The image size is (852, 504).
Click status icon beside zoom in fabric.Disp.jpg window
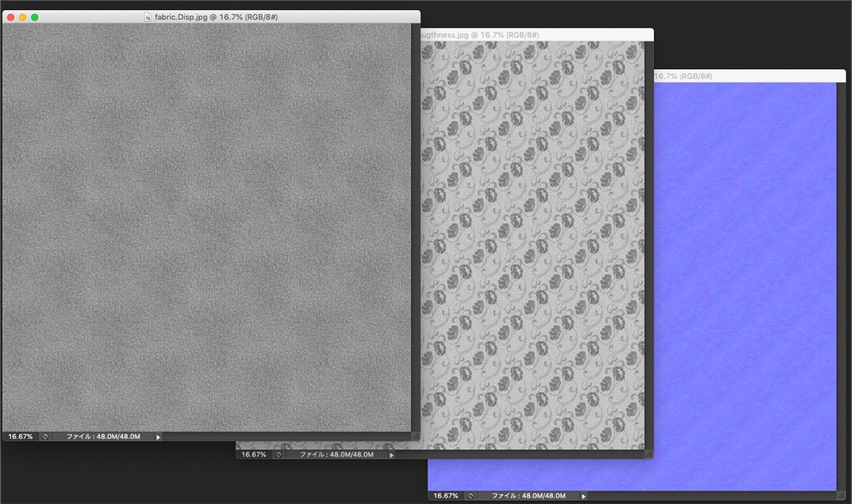[45, 437]
